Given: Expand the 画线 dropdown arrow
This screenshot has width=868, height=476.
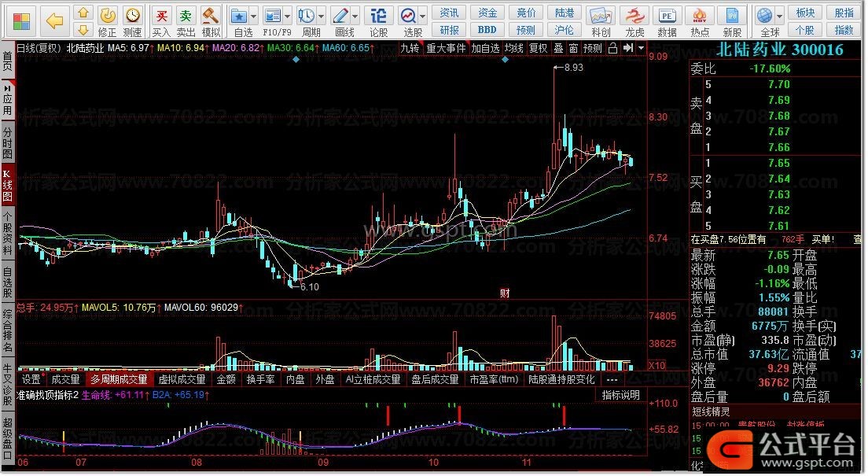Looking at the screenshot, I should pos(355,16).
